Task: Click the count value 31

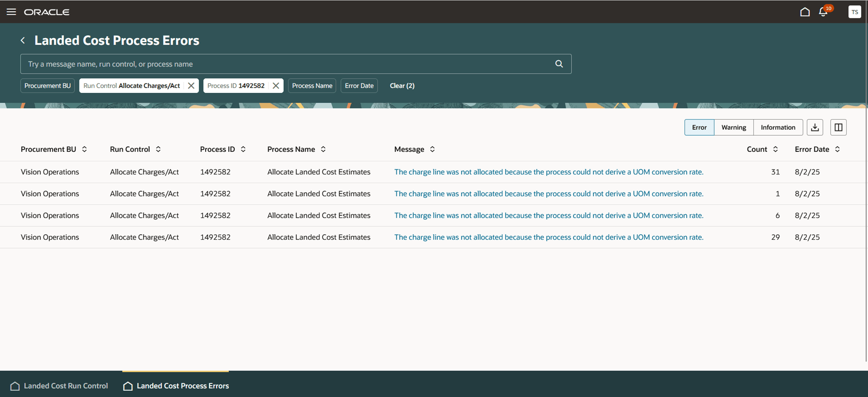Action: point(775,172)
